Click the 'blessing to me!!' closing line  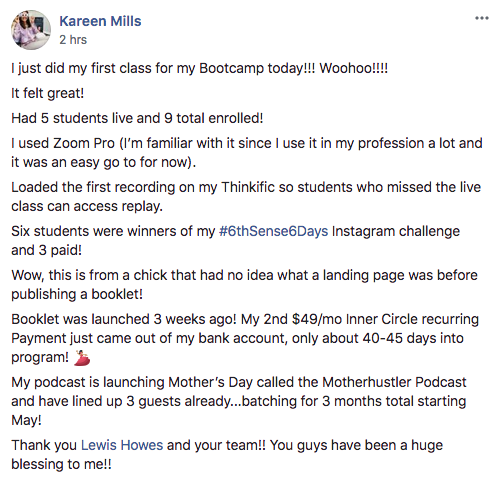pos(61,464)
